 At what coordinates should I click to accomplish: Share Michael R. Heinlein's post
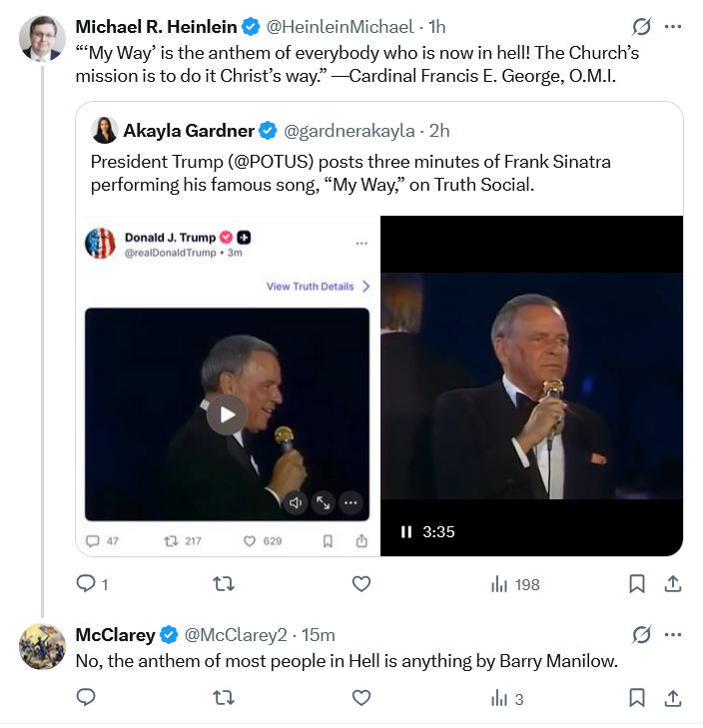pos(673,584)
